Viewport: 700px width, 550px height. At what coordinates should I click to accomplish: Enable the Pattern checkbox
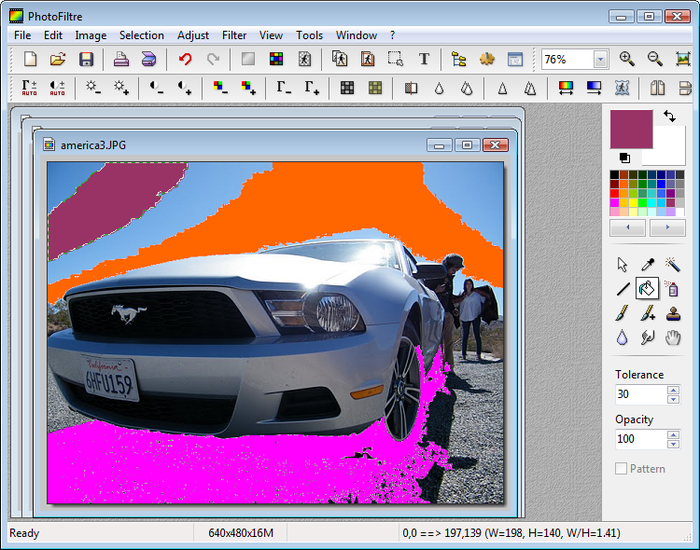[621, 468]
